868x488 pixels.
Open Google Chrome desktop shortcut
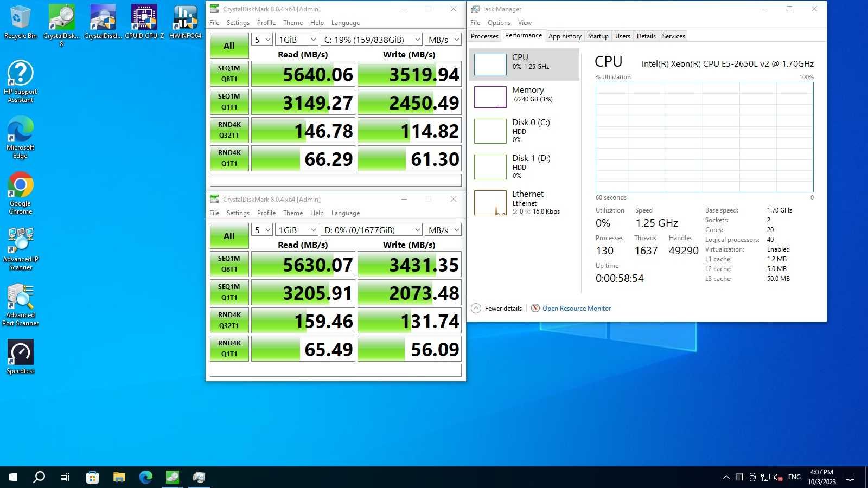20,194
